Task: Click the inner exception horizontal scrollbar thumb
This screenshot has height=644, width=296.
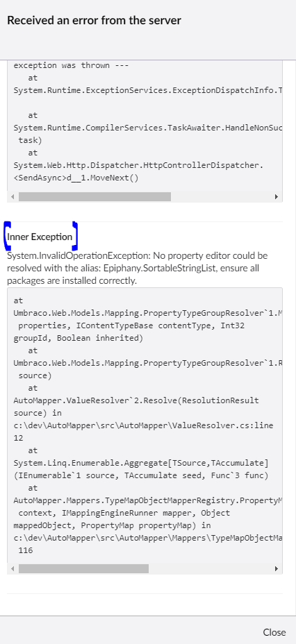Action: 83,569
